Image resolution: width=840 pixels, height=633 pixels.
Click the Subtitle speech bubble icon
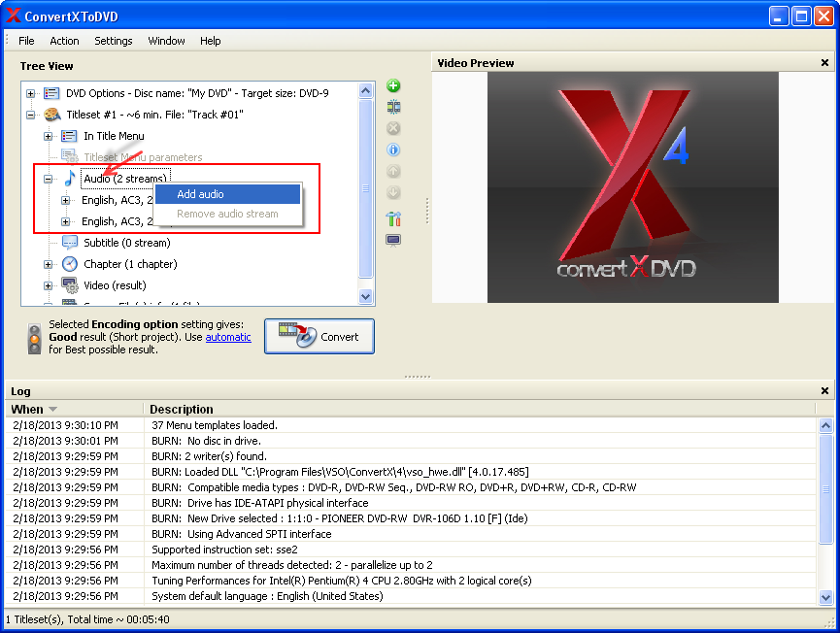click(x=70, y=243)
